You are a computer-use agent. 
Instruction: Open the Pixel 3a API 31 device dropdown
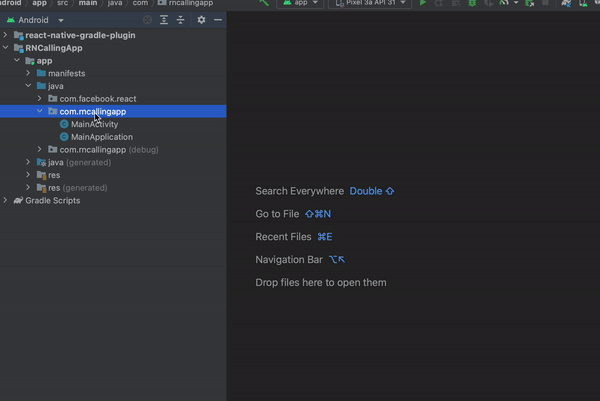[370, 3]
